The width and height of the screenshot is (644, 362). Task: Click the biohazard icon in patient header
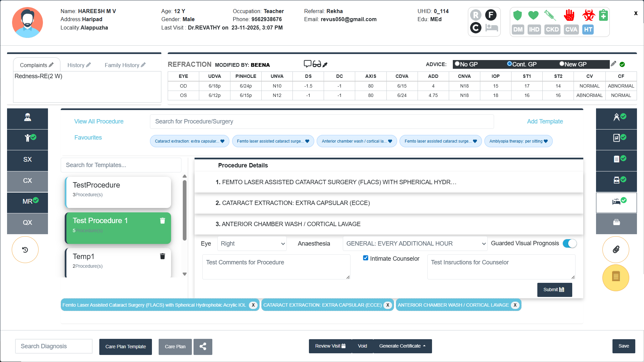pos(588,15)
